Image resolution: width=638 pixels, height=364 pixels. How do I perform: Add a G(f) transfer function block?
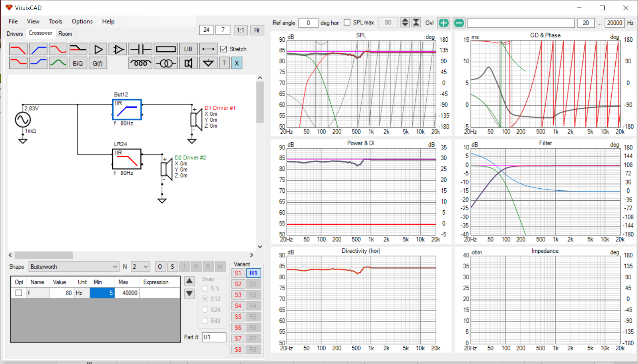pyautogui.click(x=98, y=63)
